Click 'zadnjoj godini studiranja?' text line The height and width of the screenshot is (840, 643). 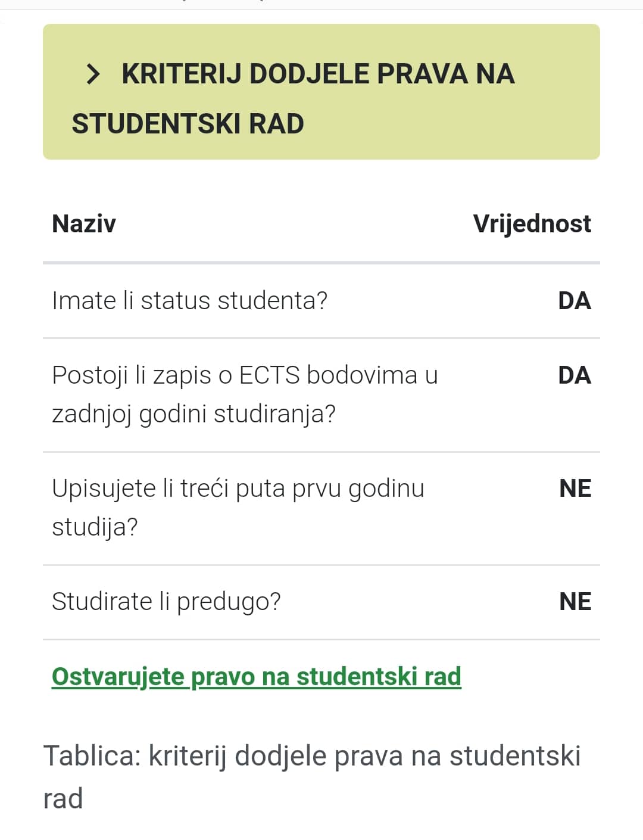point(193,413)
